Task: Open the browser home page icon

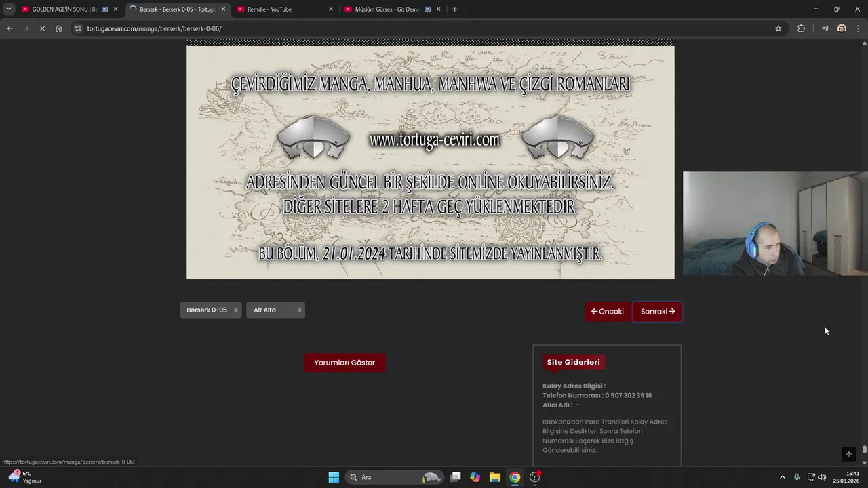Action: (58, 28)
